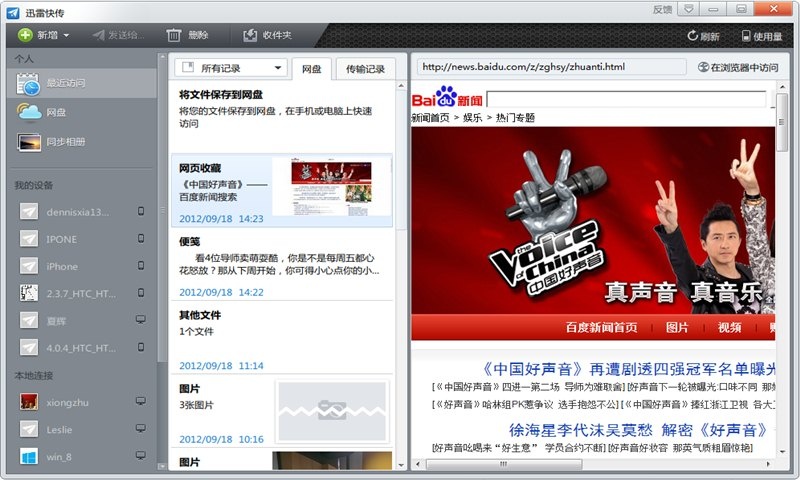
Task: Select the IPONE device
Action: pyautogui.click(x=82, y=239)
